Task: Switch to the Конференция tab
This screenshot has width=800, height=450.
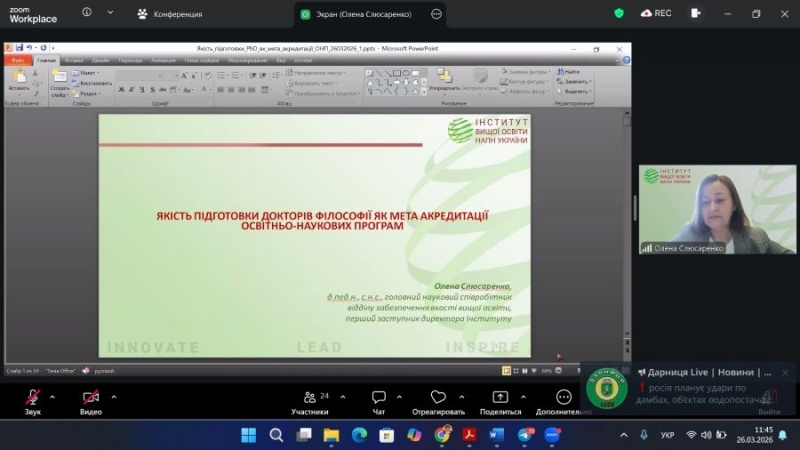Action: click(x=170, y=14)
